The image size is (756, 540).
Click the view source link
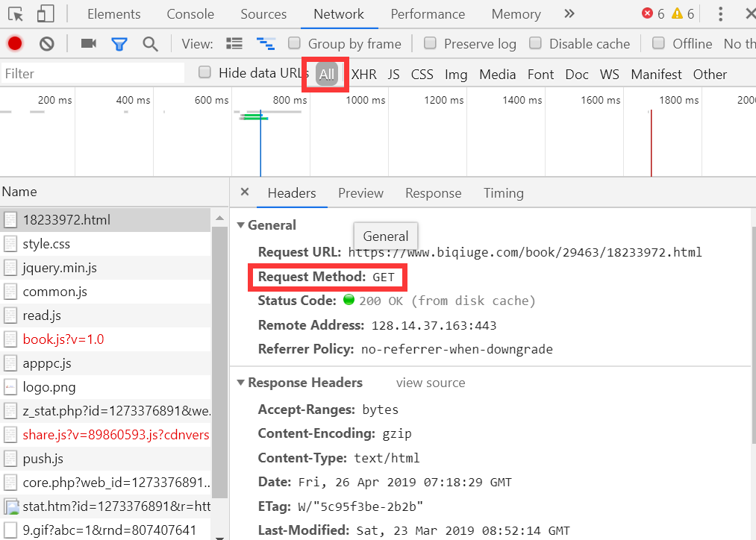click(x=430, y=383)
